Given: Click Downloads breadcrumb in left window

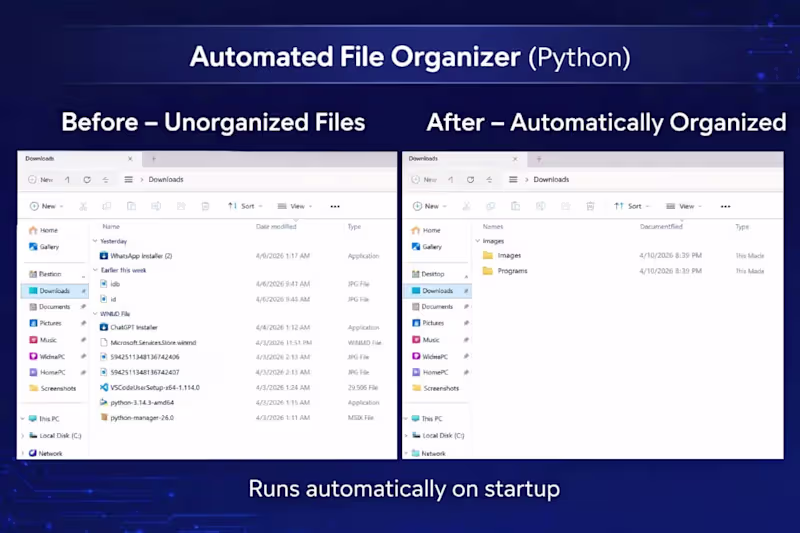Looking at the screenshot, I should (166, 180).
